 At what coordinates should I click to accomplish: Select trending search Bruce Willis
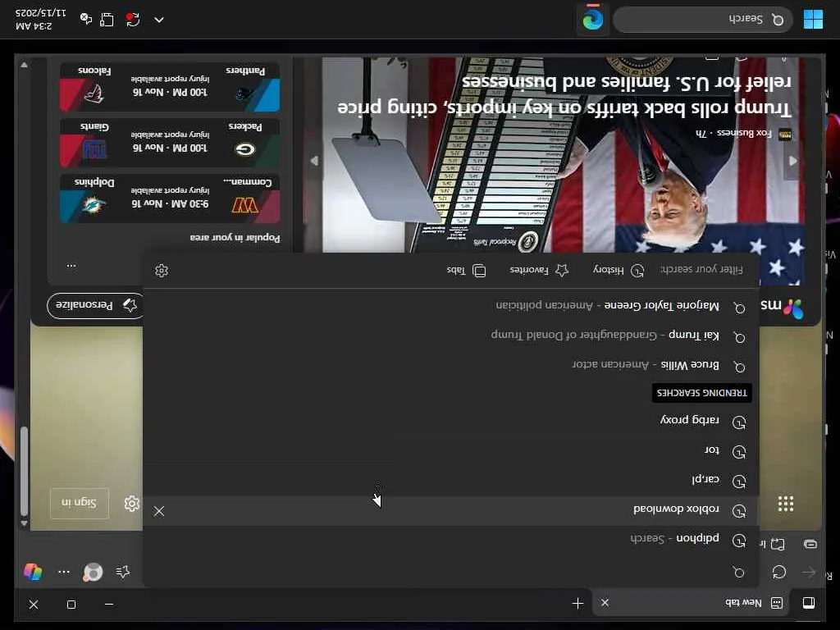[451, 365]
